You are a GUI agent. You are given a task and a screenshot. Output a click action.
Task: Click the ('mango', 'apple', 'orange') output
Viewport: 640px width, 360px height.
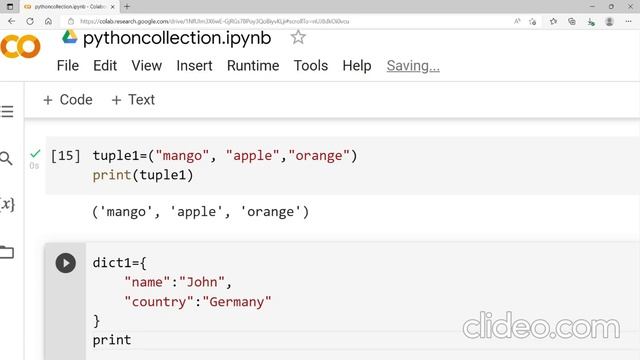tap(200, 212)
